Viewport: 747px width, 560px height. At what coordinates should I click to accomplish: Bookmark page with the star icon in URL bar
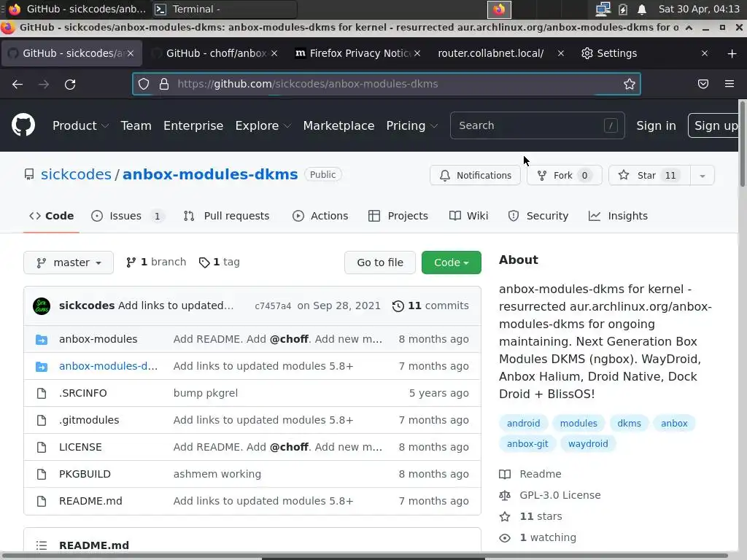point(630,85)
